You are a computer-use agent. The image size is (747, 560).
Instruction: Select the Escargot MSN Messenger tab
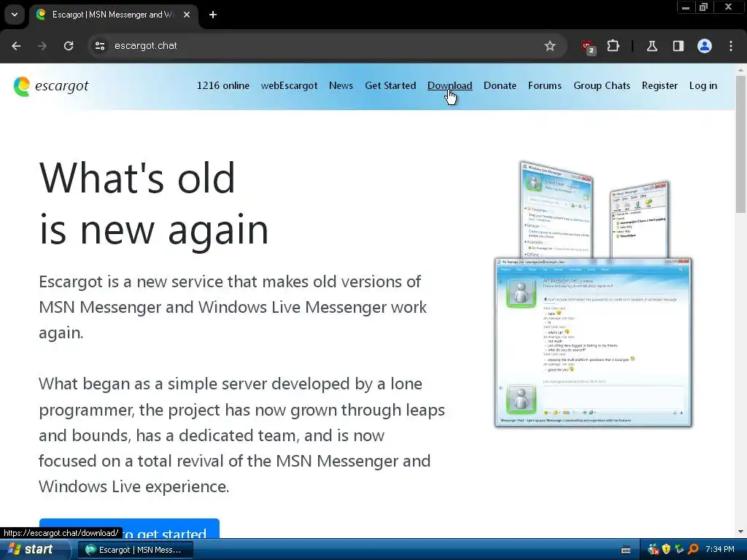(x=113, y=15)
